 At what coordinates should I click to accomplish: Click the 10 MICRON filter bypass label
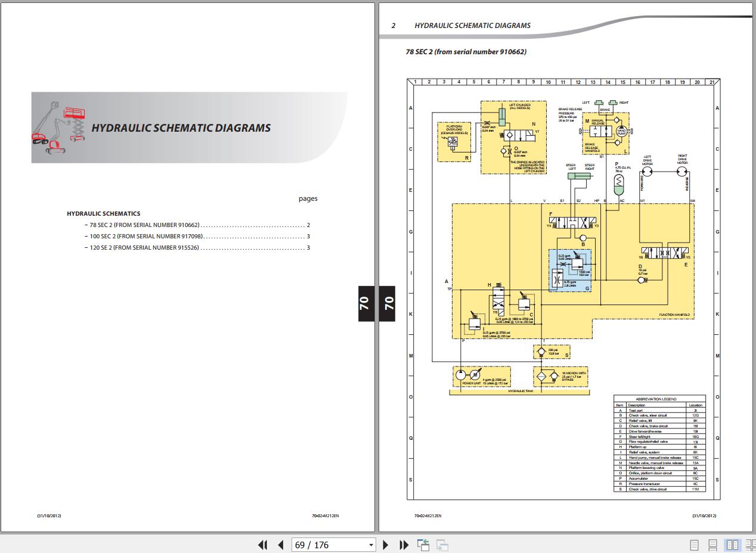(x=574, y=376)
